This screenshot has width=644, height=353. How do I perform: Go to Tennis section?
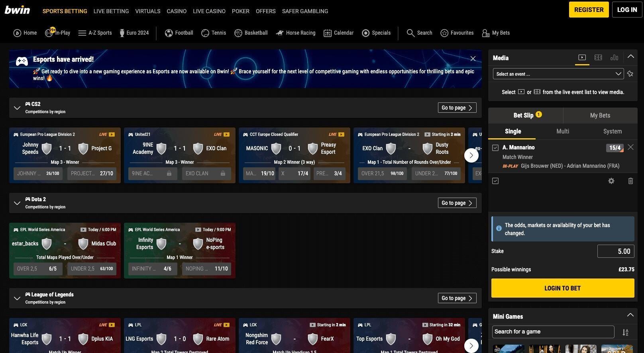(x=214, y=33)
